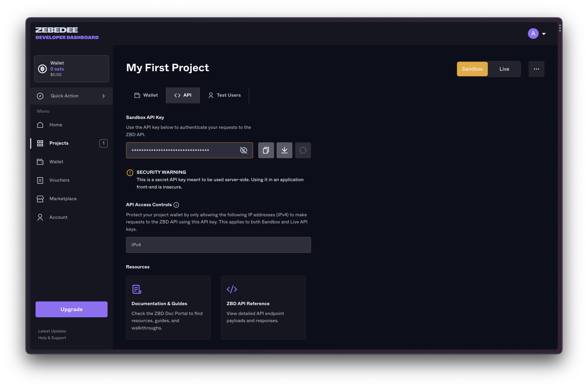Keep environment set to Sandbox
Image resolution: width=588 pixels, height=388 pixels.
point(472,69)
